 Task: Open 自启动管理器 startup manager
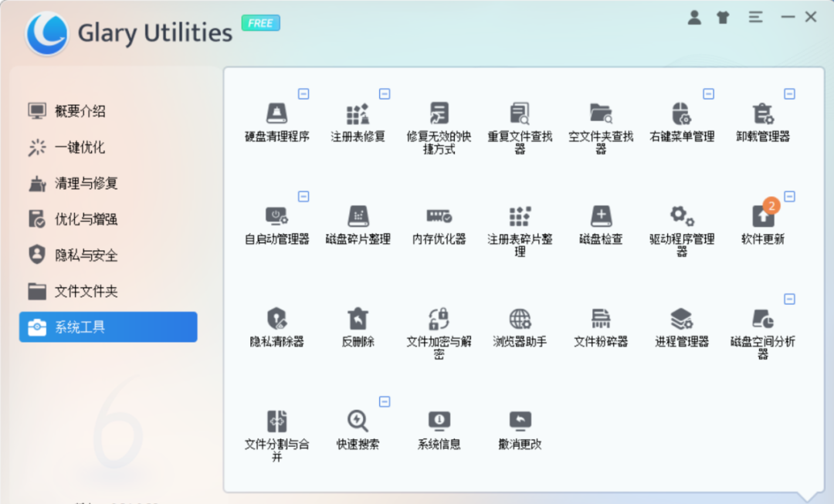276,225
